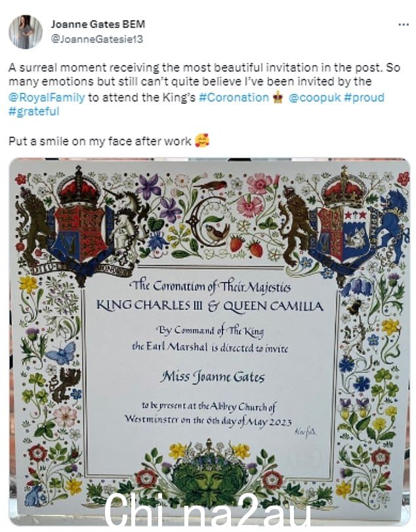Viewport: 416px width, 532px height.
Task: Click the 'Miss Joanne Gates' name on invitation
Action: point(212,376)
